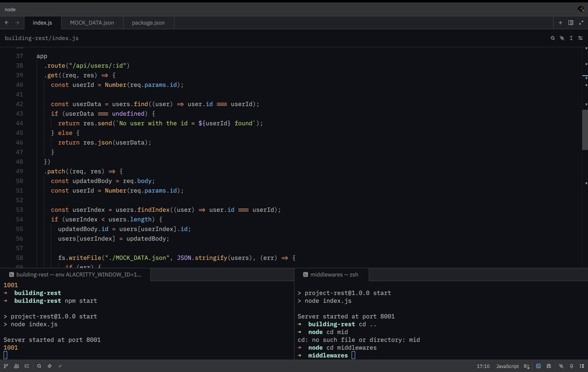Click the left terminal cursor block
The width and height of the screenshot is (588, 372).
[5, 355]
